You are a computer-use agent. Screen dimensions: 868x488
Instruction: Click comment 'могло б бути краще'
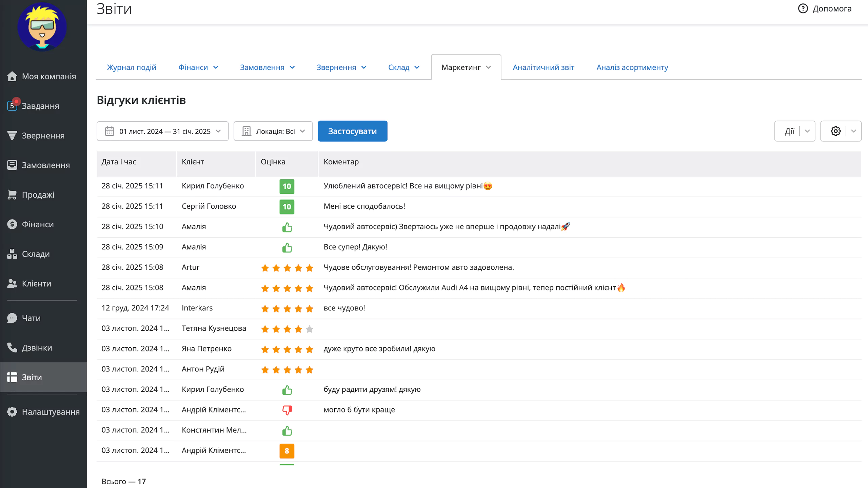[359, 410]
